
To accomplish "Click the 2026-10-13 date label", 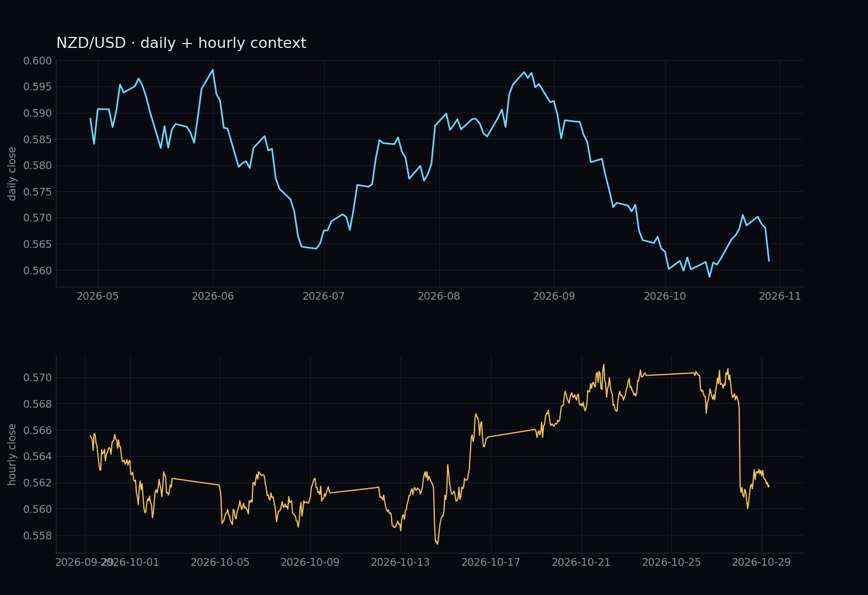I will [x=401, y=562].
